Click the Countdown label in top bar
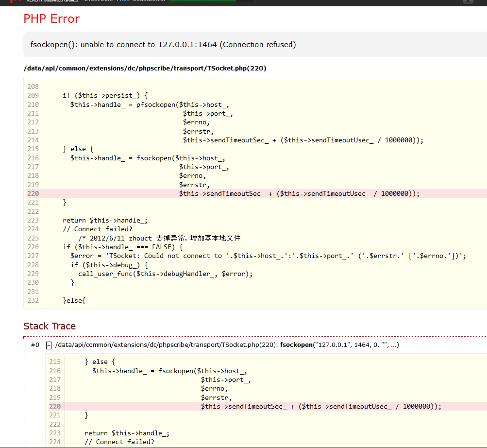 [x=148, y=1]
